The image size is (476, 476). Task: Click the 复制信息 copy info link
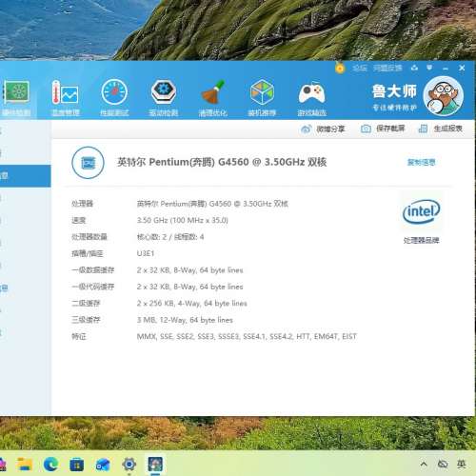(422, 163)
